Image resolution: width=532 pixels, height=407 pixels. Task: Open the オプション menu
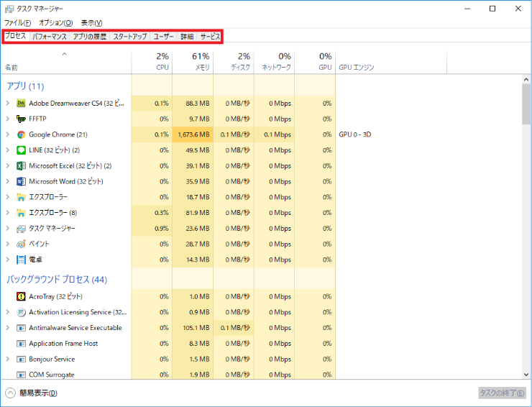coord(55,23)
